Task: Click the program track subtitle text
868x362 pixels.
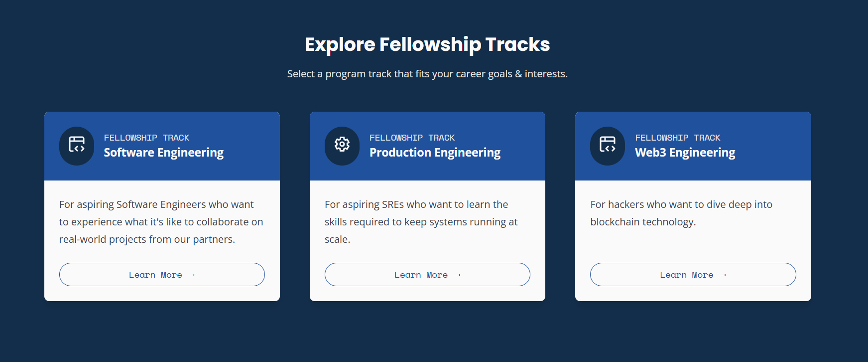Action: click(x=427, y=73)
